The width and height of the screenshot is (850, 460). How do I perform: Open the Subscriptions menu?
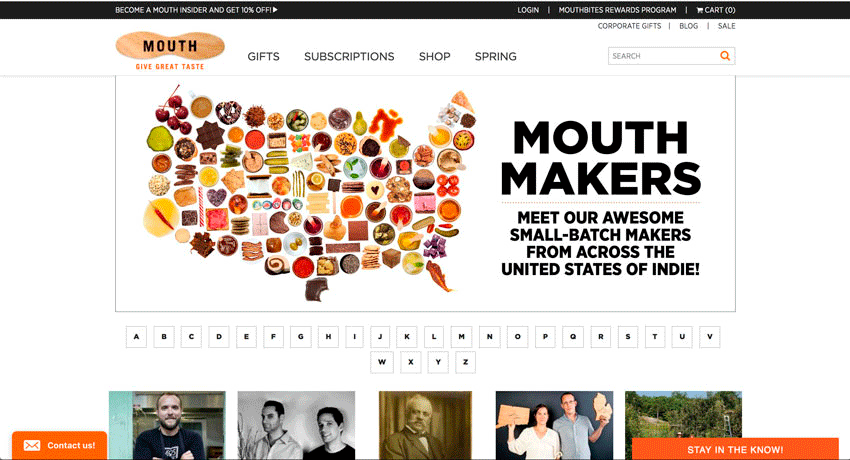pos(349,56)
